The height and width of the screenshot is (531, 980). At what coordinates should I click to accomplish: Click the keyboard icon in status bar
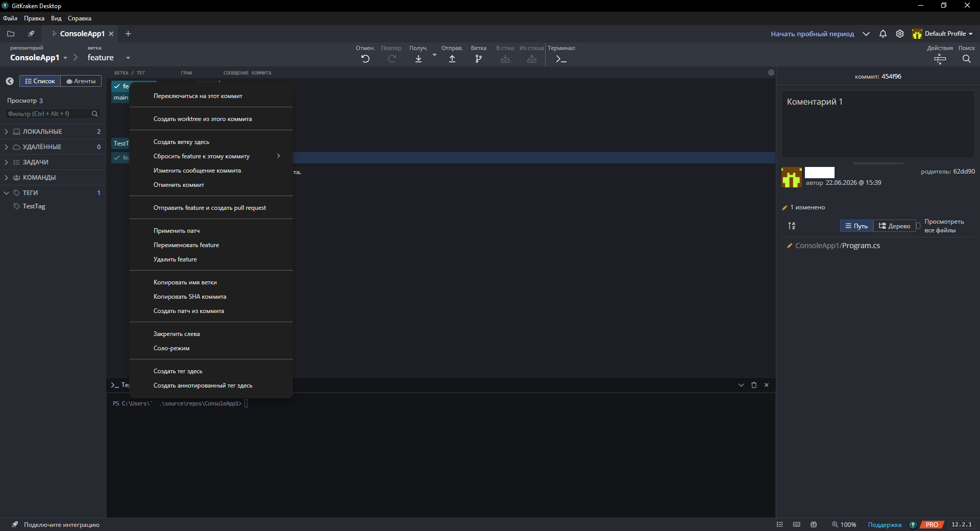[797, 524]
